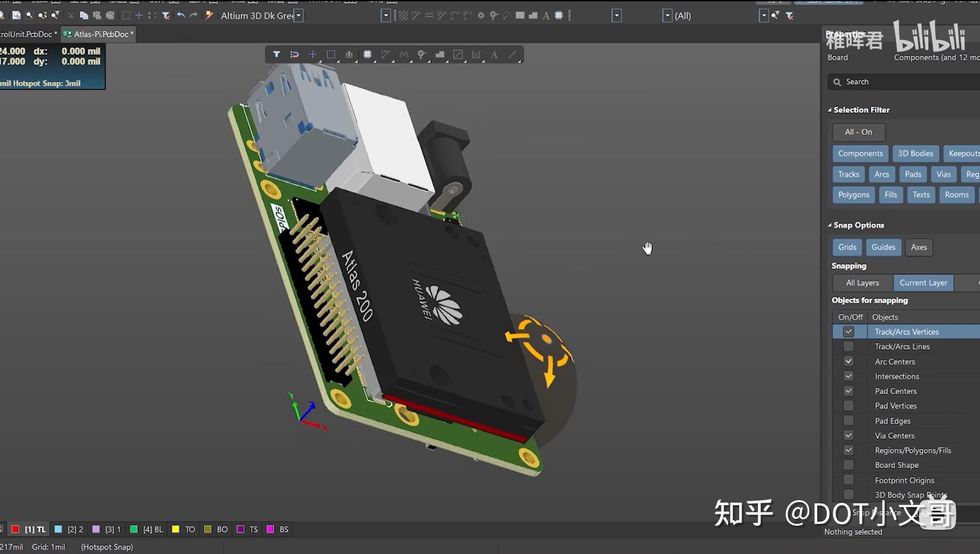The image size is (980, 554).
Task: Select the [2] 2 layer tab
Action: click(x=69, y=529)
